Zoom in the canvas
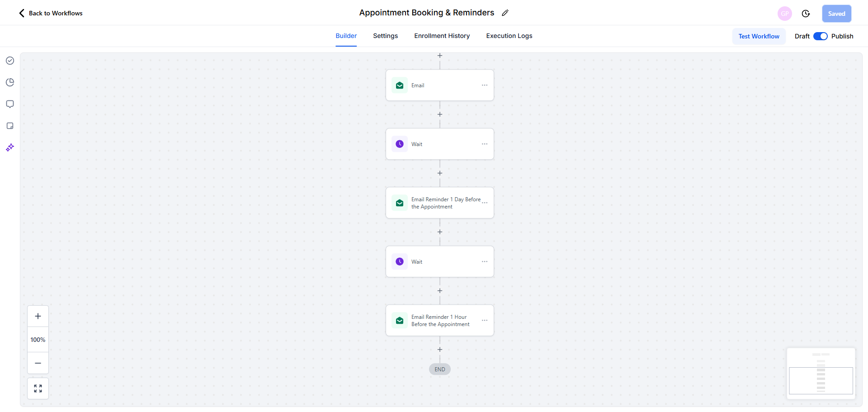This screenshot has width=868, height=412. pos(38,316)
